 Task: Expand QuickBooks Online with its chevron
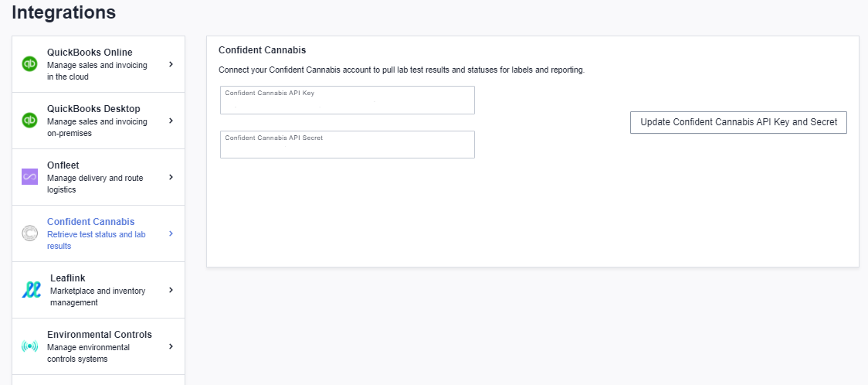(x=171, y=64)
